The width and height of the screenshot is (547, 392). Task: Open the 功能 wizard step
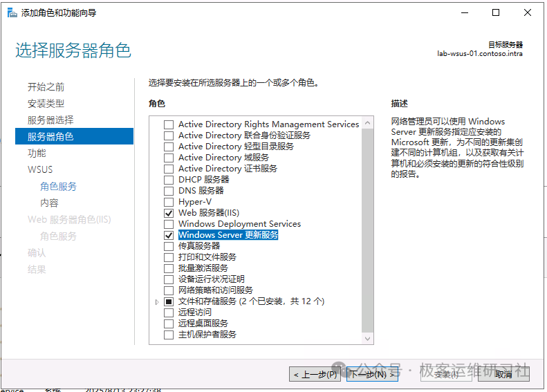click(x=37, y=153)
